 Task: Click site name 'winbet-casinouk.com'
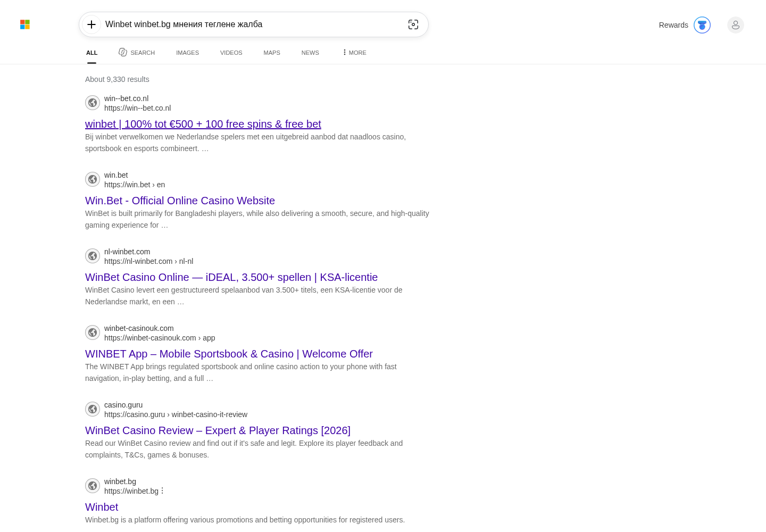[139, 328]
